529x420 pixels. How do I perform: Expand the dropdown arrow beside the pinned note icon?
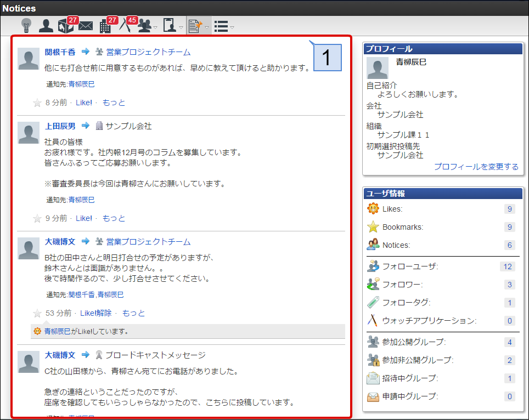click(x=207, y=27)
